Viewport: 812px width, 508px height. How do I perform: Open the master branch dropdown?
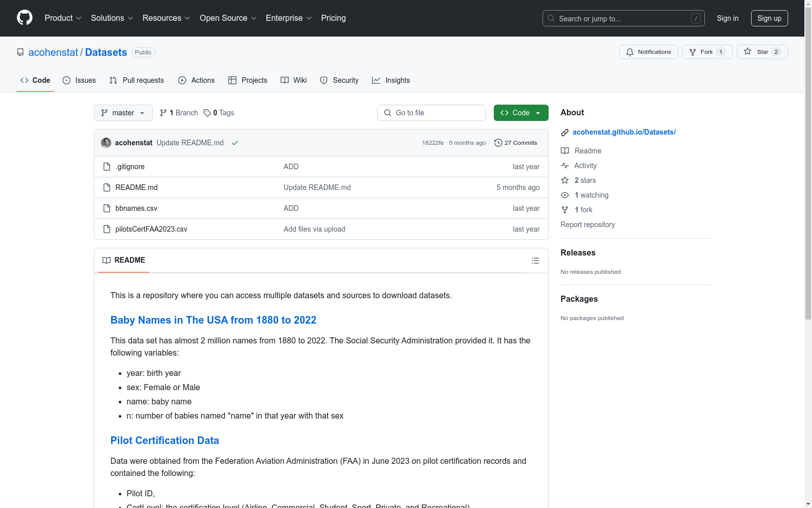pyautogui.click(x=123, y=113)
